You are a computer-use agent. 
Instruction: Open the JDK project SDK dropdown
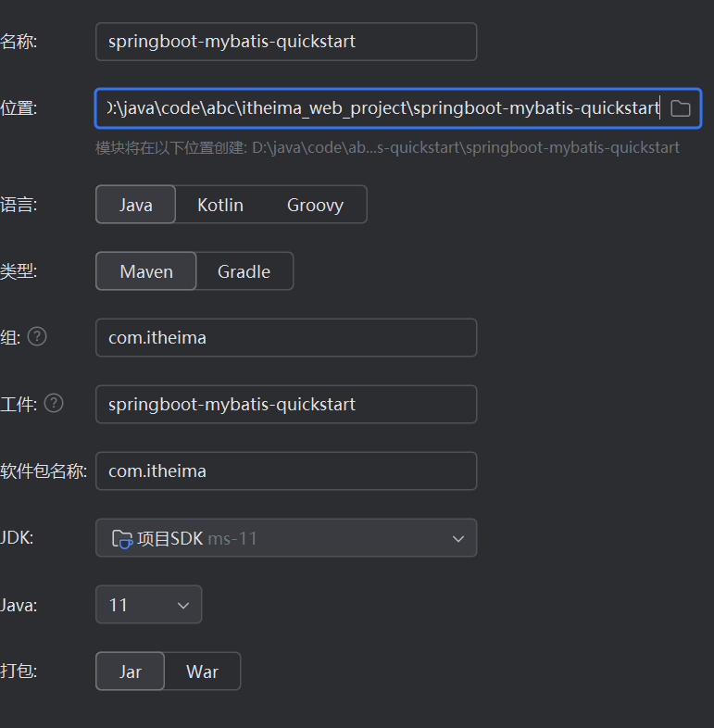(x=285, y=538)
